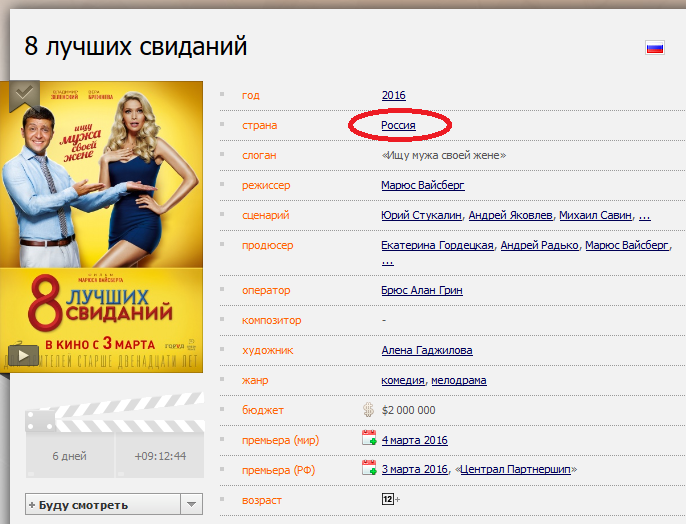This screenshot has width=686, height=524.
Task: Open producer Марюс Вайсберг link
Action: 627,245
